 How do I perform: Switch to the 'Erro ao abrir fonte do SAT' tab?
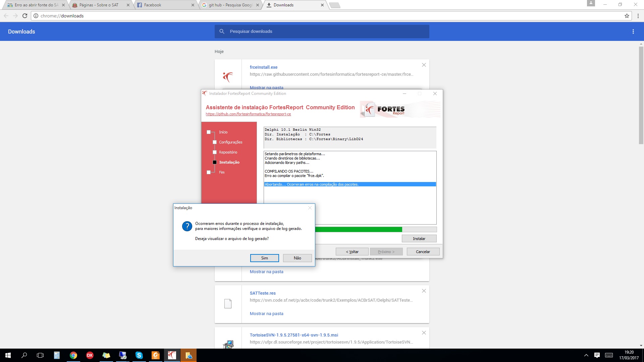point(37,5)
